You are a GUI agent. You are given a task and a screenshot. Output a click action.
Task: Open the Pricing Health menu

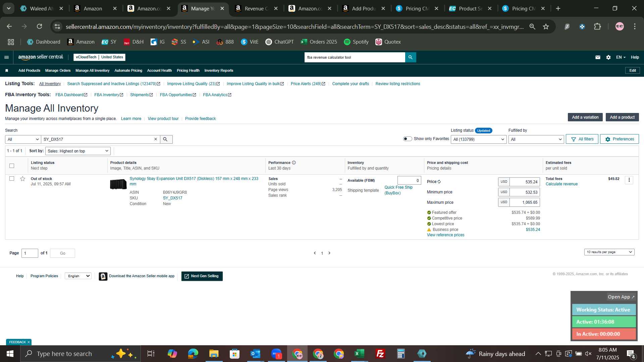click(x=188, y=70)
